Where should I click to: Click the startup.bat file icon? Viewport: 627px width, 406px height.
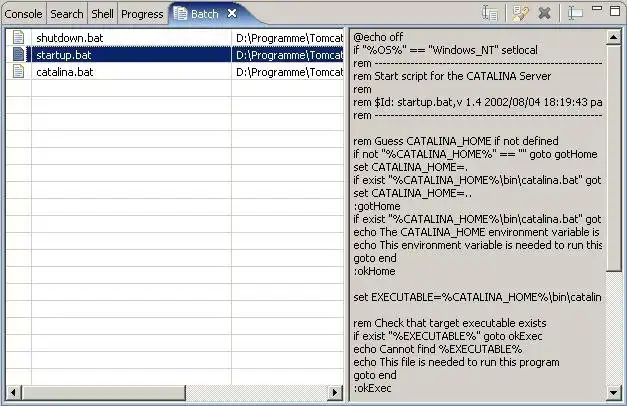pos(18,54)
